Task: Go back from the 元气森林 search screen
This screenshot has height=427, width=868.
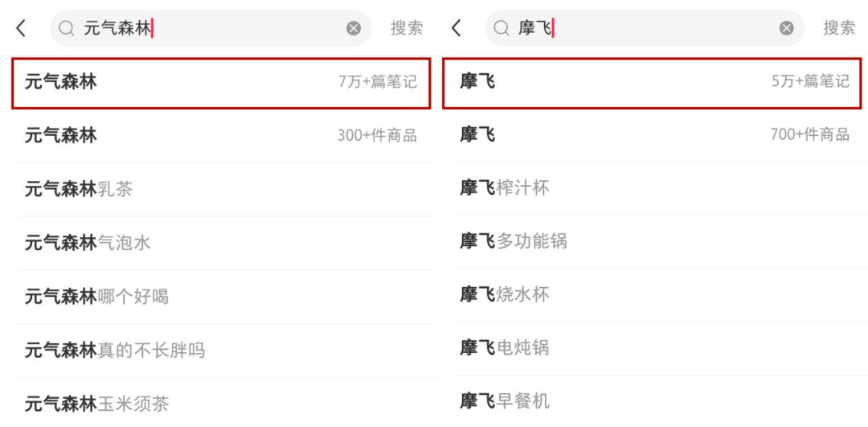Action: tap(21, 28)
